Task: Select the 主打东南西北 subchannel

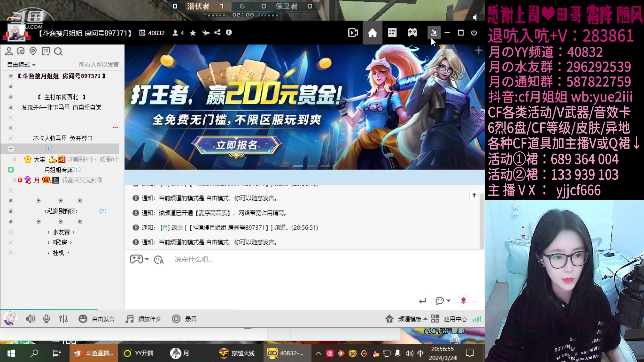Action: coord(61,97)
